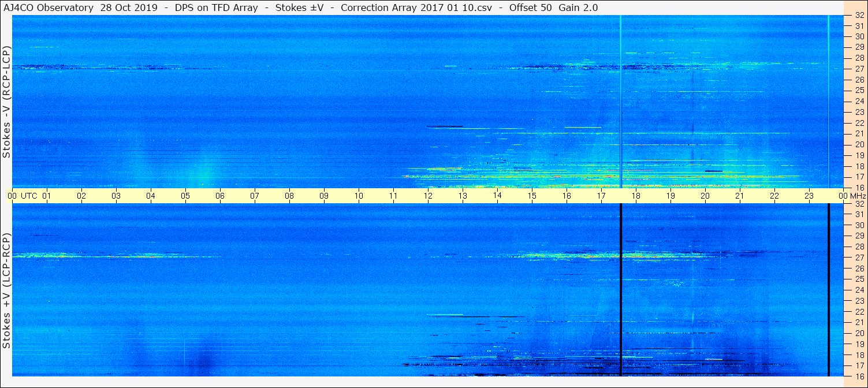Screen dimensions: 868x388
Task: Click the 18 MHz tick of upper Stokes -V panel
Action: pos(859,166)
